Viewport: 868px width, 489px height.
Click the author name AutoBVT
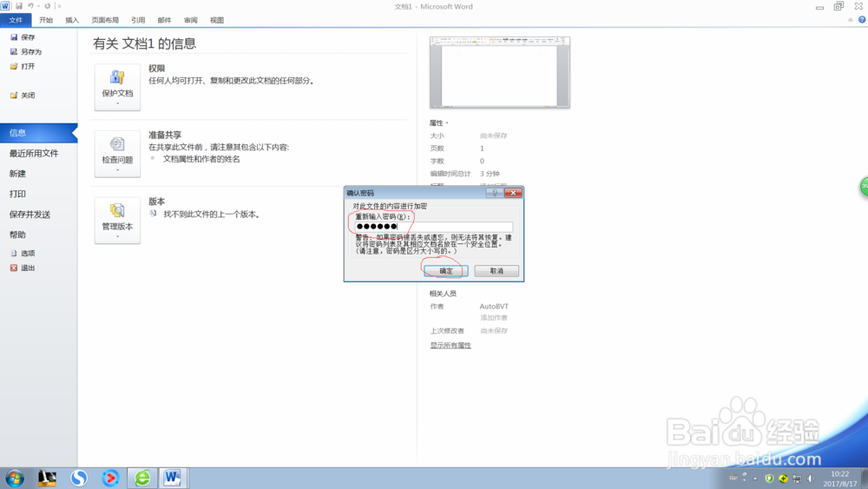click(494, 307)
